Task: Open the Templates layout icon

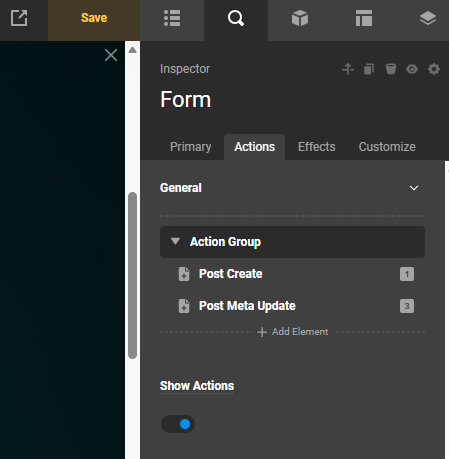Action: click(x=364, y=18)
